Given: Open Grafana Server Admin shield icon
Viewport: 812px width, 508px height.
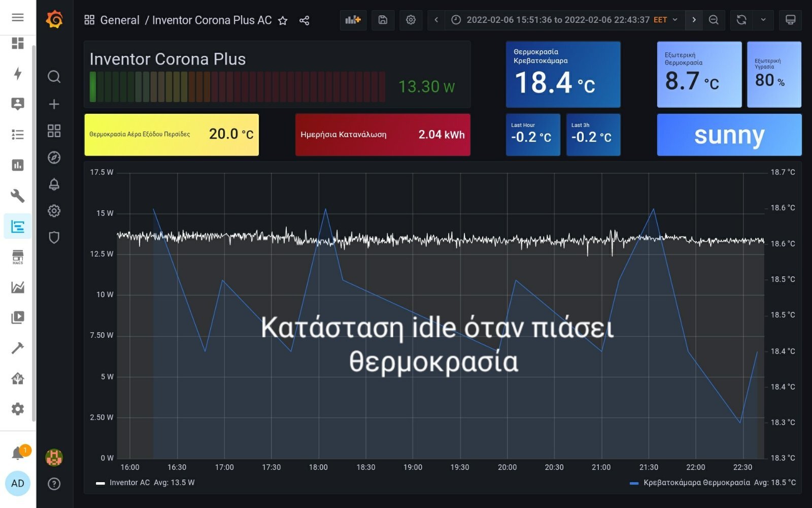Looking at the screenshot, I should click(x=54, y=237).
